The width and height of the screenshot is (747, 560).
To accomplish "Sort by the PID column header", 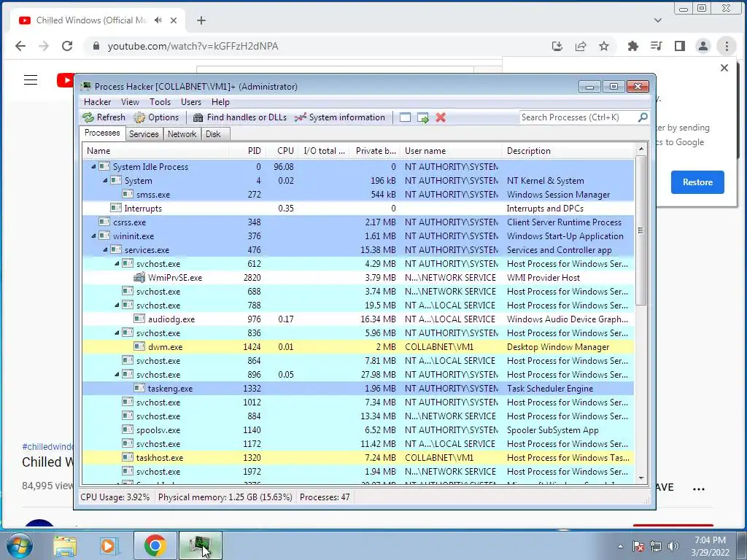I will coord(247,151).
